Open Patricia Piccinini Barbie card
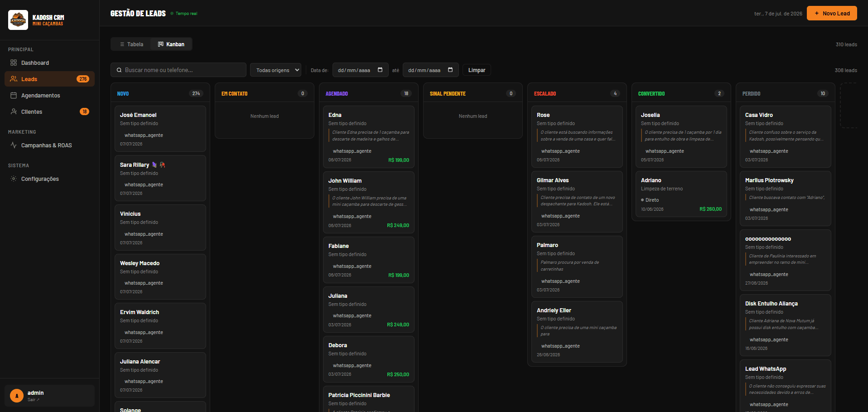This screenshot has height=412, width=868. [x=369, y=399]
